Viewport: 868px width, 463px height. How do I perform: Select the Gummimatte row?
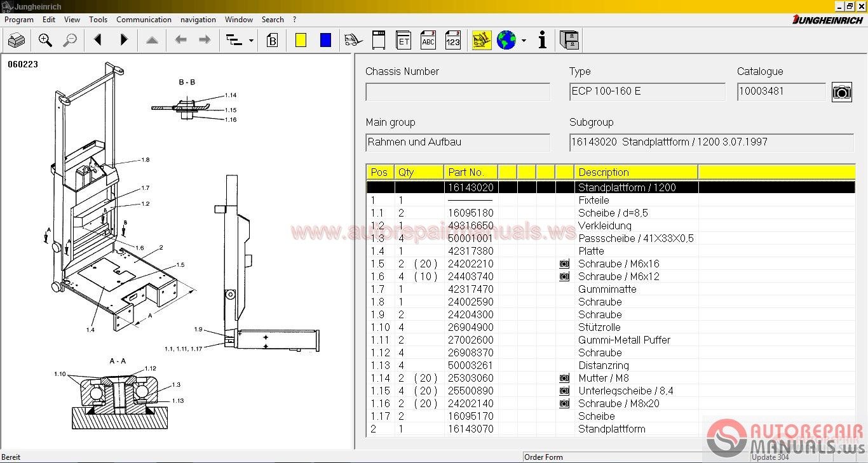coord(611,289)
